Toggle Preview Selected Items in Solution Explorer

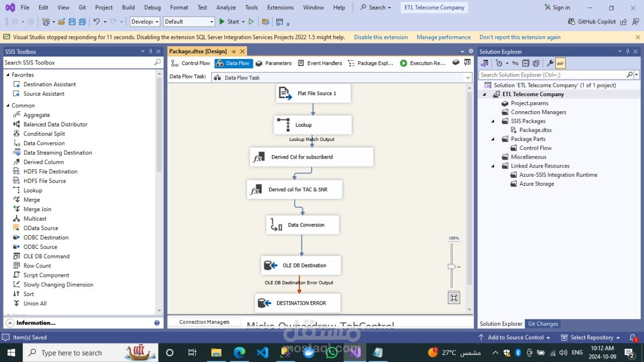[561, 63]
